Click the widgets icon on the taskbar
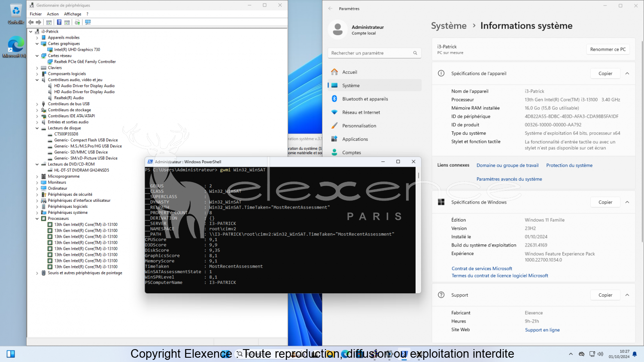Viewport: 644px width, 362px height. click(11, 354)
